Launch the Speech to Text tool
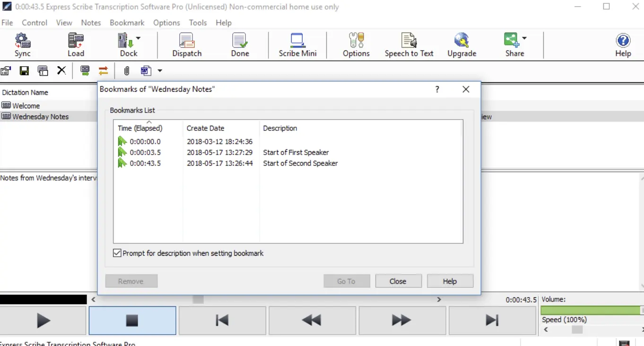The width and height of the screenshot is (644, 346). 409,45
